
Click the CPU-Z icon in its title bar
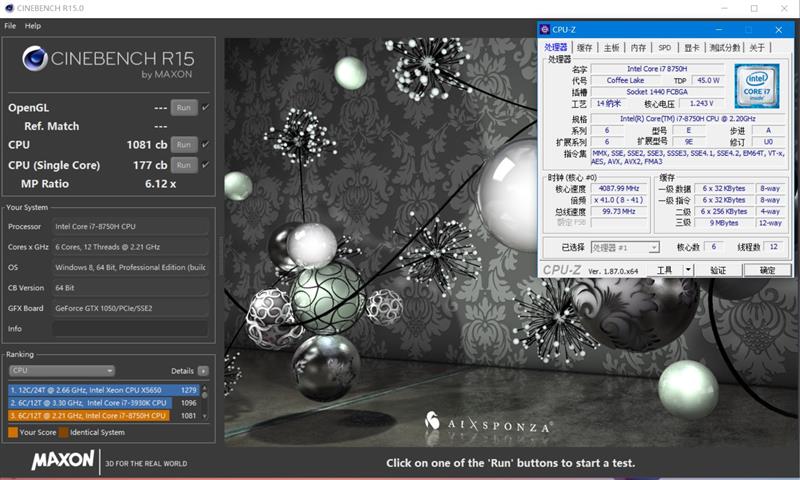point(545,30)
